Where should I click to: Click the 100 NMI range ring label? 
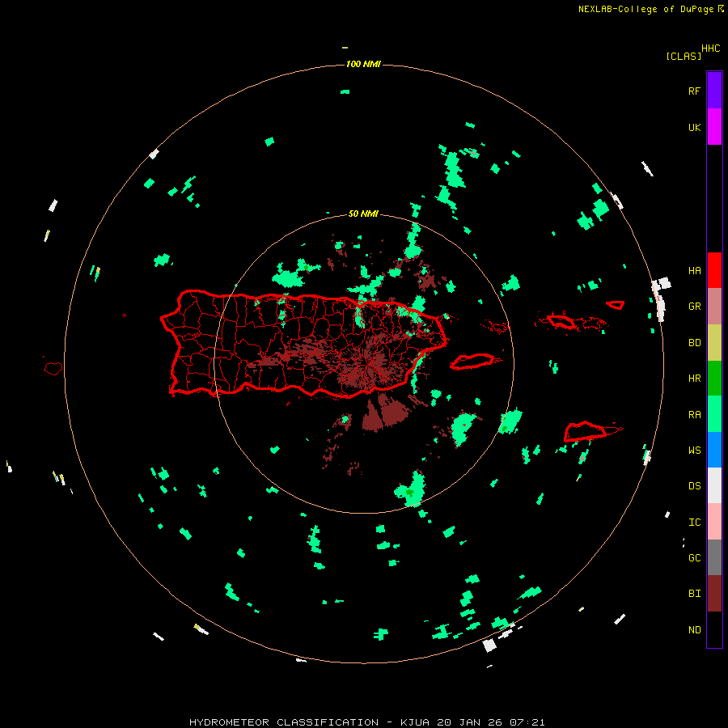(x=363, y=64)
